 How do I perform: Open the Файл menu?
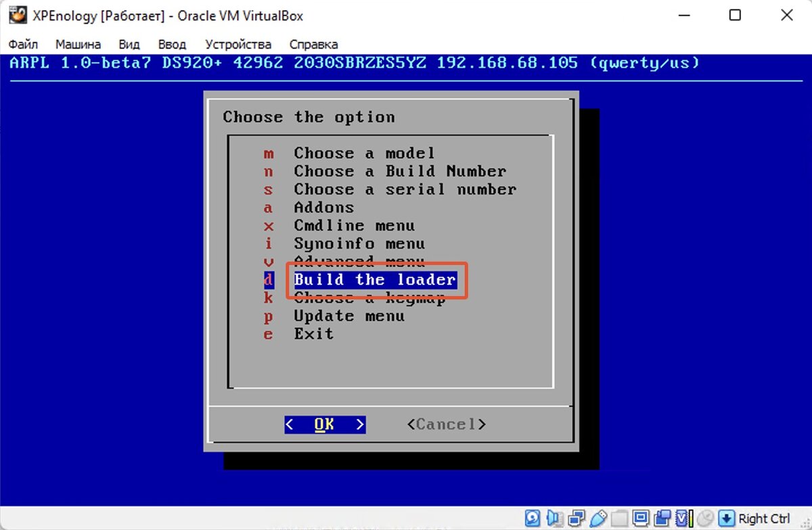[x=24, y=45]
